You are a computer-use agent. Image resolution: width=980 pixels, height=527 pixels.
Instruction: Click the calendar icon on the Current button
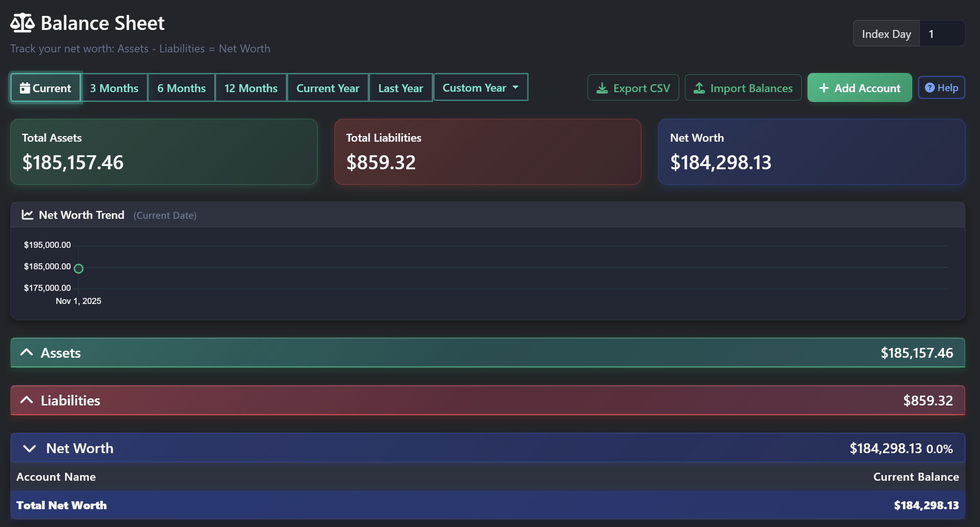point(25,87)
